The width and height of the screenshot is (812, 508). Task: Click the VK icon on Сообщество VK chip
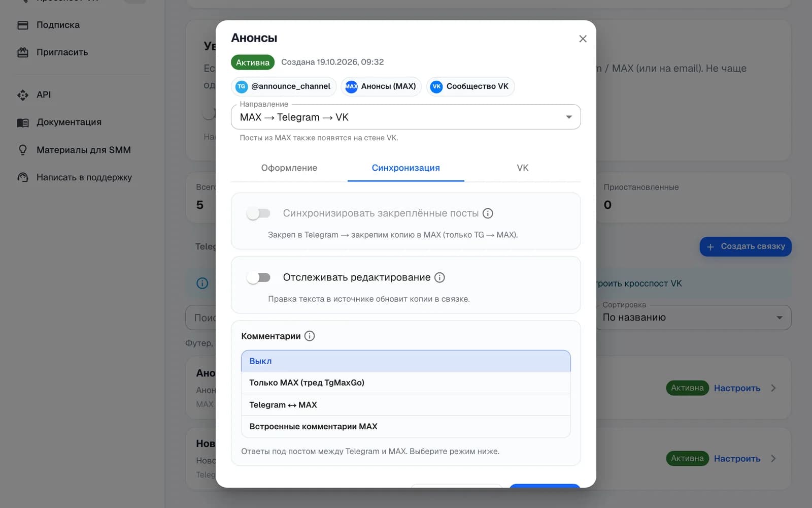click(436, 86)
